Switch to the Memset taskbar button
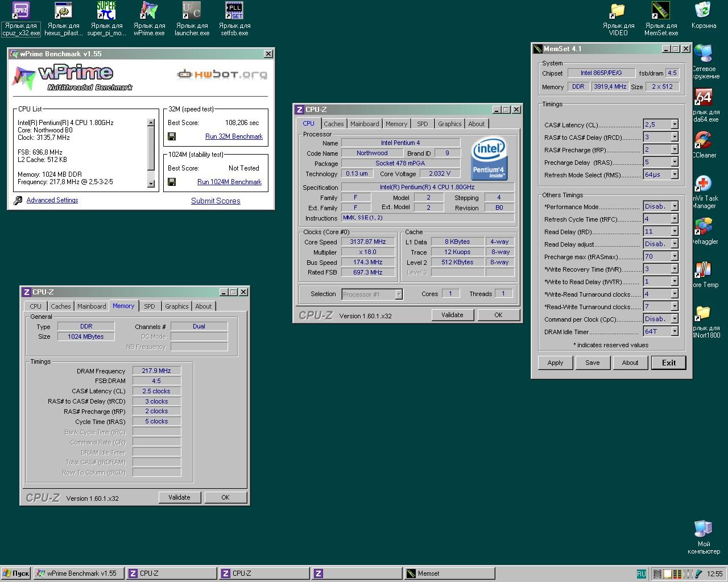728x582 pixels. pos(450,573)
